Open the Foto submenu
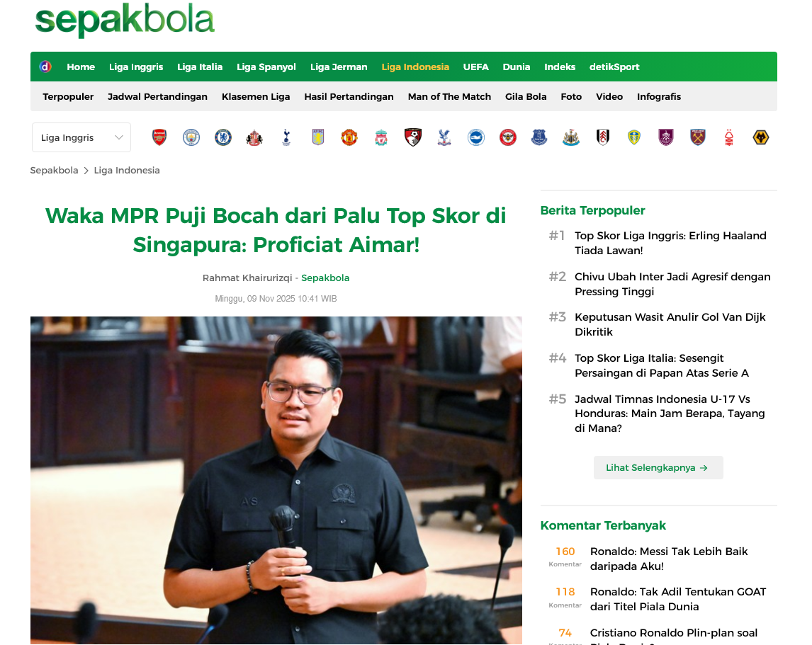Image resolution: width=812 pixels, height=645 pixels. 571,96
